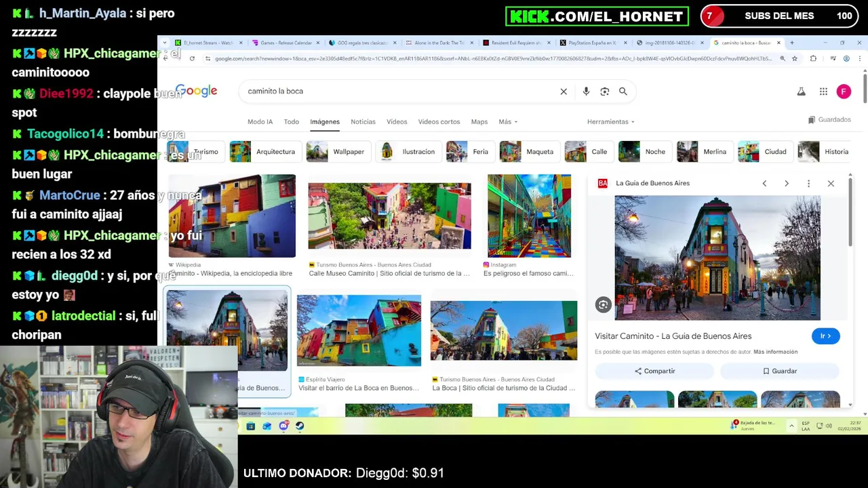Close the image preview panel
Screen dimensions: 868x488
831,184
